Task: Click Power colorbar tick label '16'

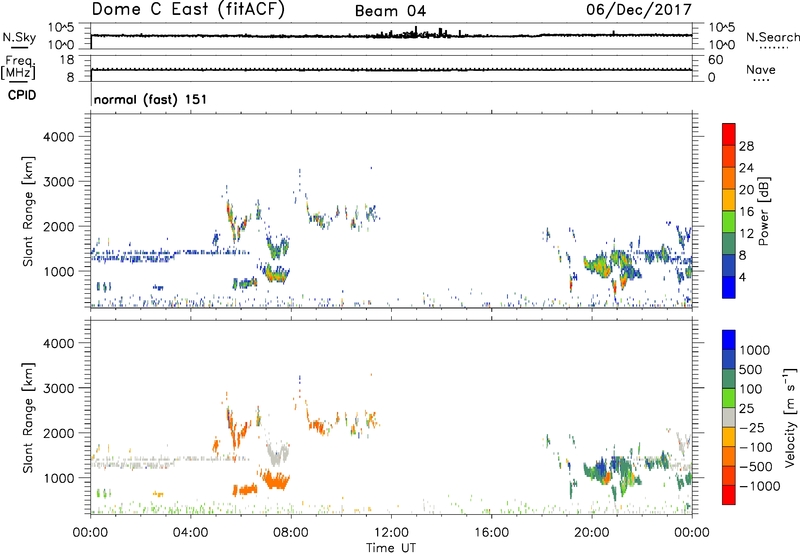Action: coord(746,212)
